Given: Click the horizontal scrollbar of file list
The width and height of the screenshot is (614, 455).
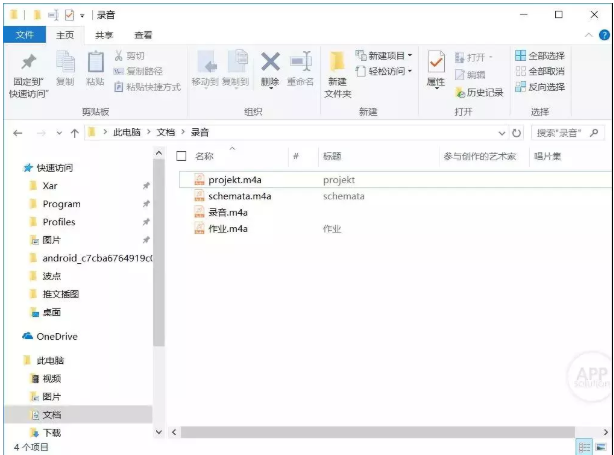Looking at the screenshot, I should pos(378,432).
